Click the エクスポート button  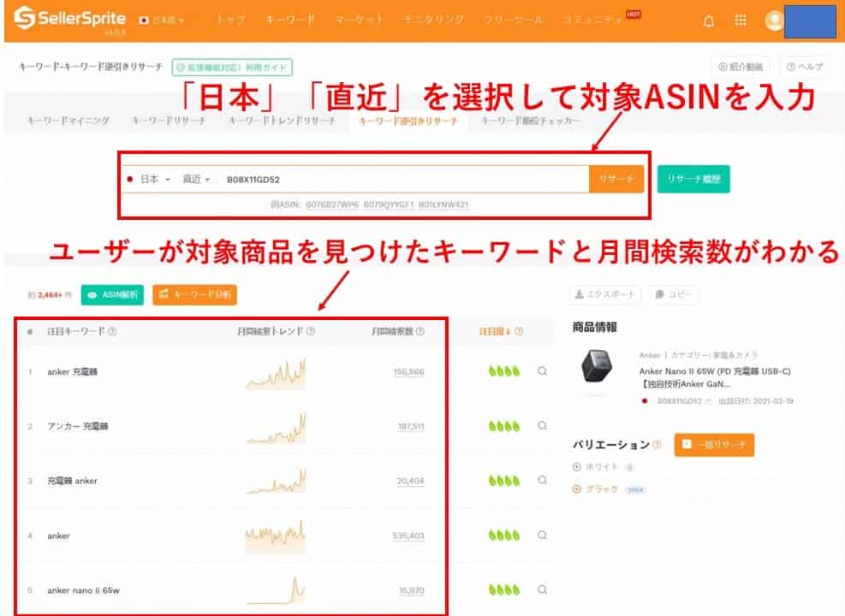tap(605, 294)
